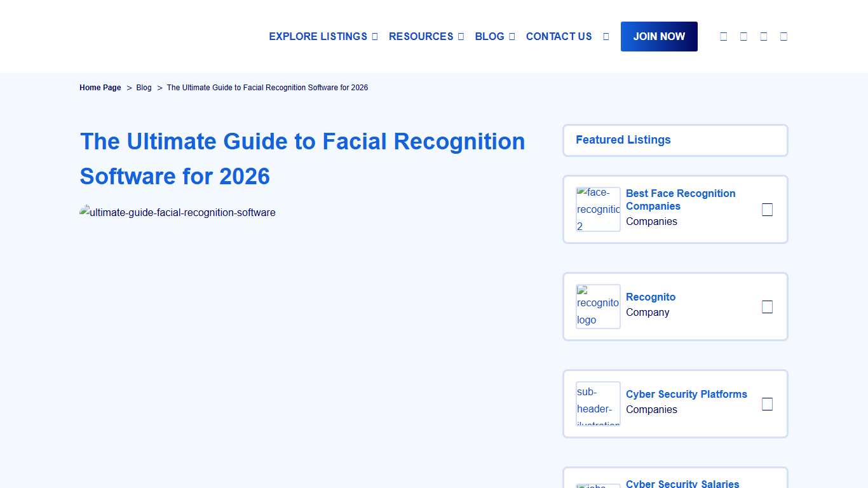Open the Home Page breadcrumb link
The image size is (868, 488).
click(x=100, y=88)
